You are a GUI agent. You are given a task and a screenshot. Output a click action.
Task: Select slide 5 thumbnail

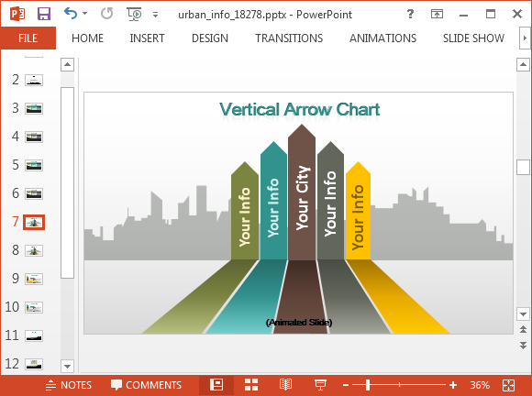click(x=34, y=165)
